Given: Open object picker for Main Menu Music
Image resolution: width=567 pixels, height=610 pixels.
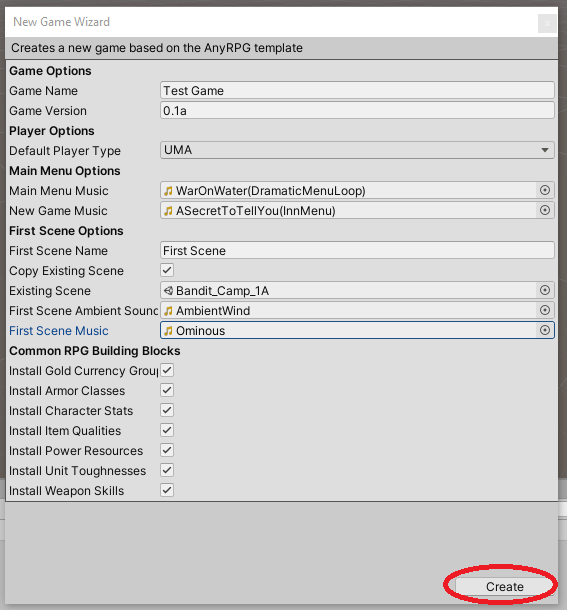Looking at the screenshot, I should [545, 190].
